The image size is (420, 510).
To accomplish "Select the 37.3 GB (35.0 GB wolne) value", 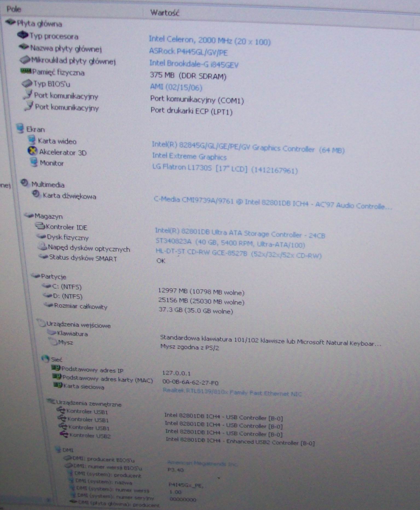I will coord(196,310).
